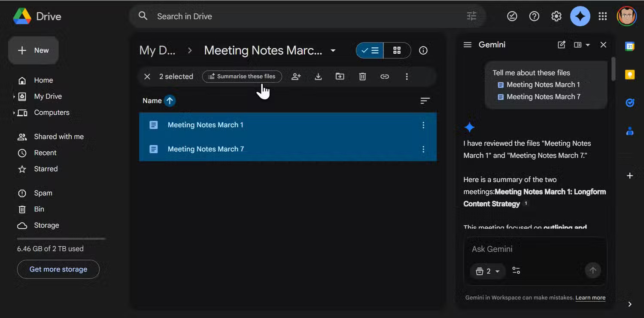The height and width of the screenshot is (318, 644).
Task: Keep list view enabled
Action: point(369,50)
